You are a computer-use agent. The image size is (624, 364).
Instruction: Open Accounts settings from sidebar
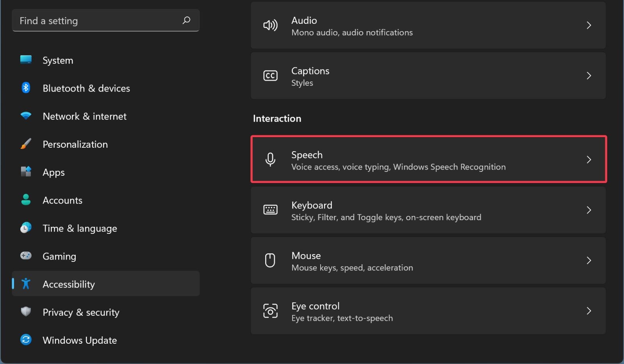point(62,200)
